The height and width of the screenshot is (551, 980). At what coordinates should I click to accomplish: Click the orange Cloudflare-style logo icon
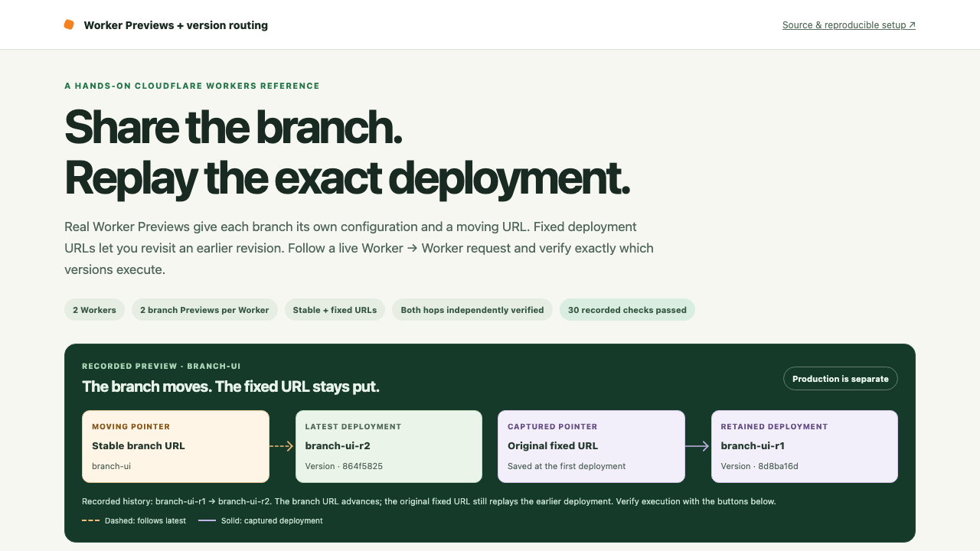(x=69, y=24)
